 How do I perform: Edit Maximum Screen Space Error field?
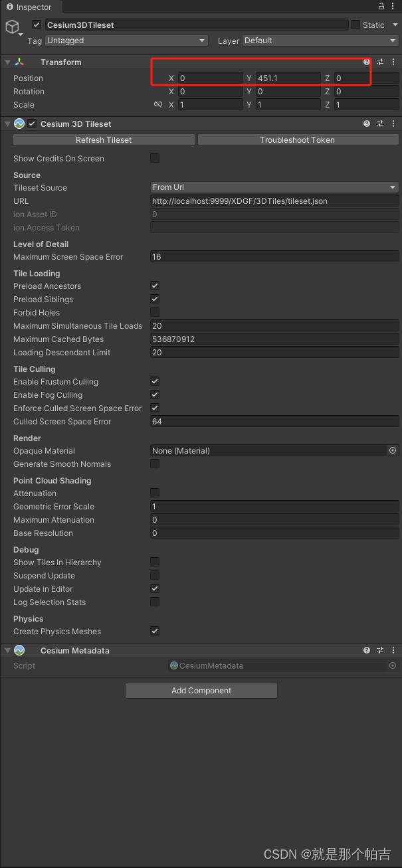[x=275, y=256]
